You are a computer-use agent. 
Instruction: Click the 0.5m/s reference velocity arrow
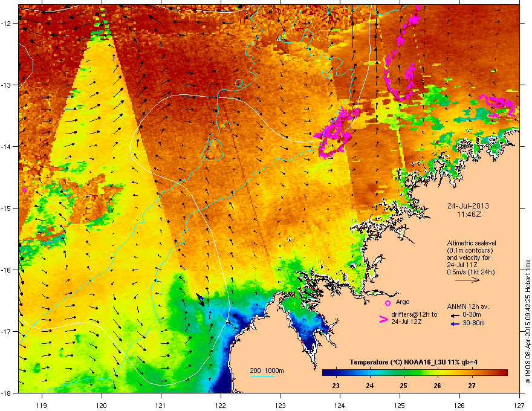point(467,280)
